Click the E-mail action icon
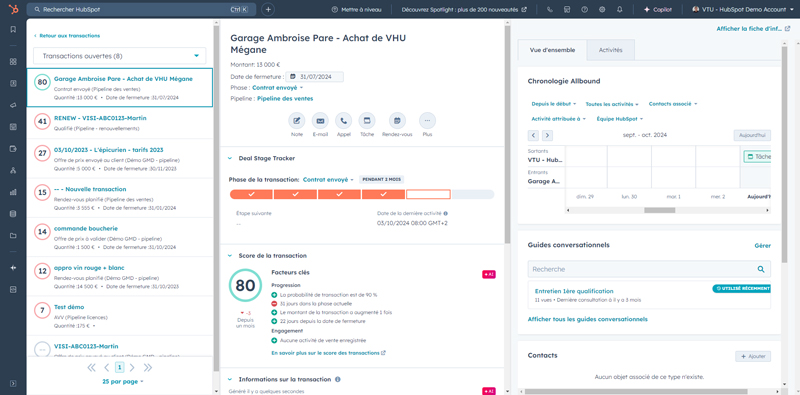The width and height of the screenshot is (800, 395). click(x=320, y=121)
